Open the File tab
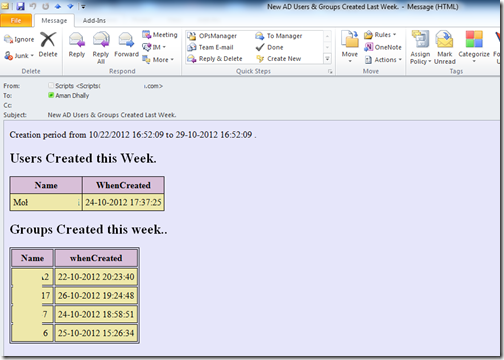504x360 pixels. 16,20
